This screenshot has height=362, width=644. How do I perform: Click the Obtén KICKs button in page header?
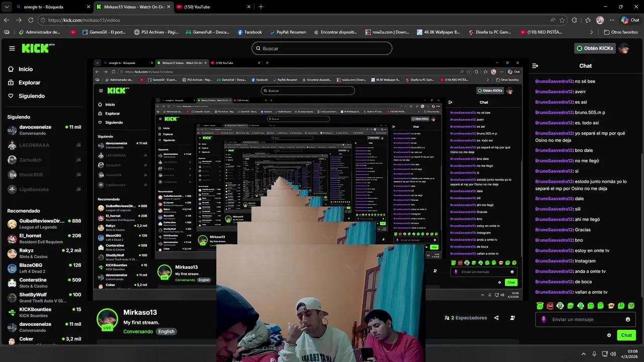tap(595, 48)
